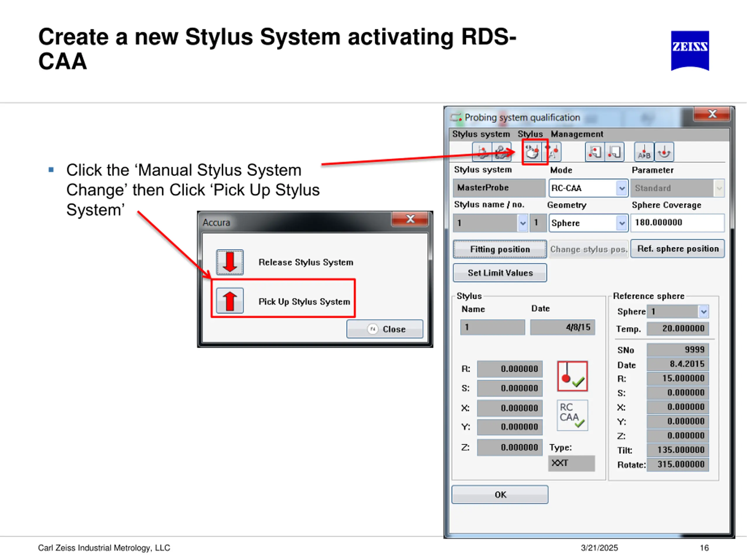Viewport: 747px width, 560px height.
Task: Click the reference sphere probe icon in toolbar
Action: (664, 152)
